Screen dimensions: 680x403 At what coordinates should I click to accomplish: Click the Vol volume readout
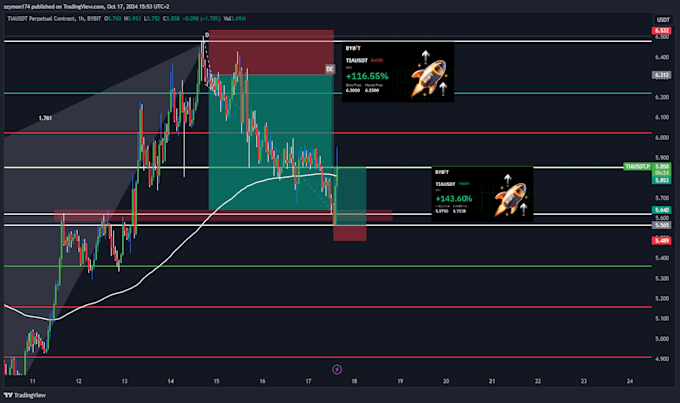pos(235,19)
